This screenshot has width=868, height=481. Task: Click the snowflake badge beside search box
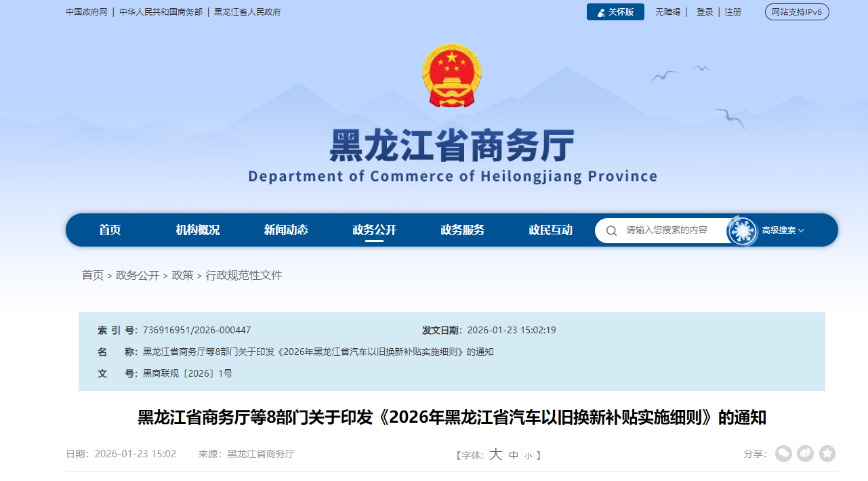(x=742, y=231)
